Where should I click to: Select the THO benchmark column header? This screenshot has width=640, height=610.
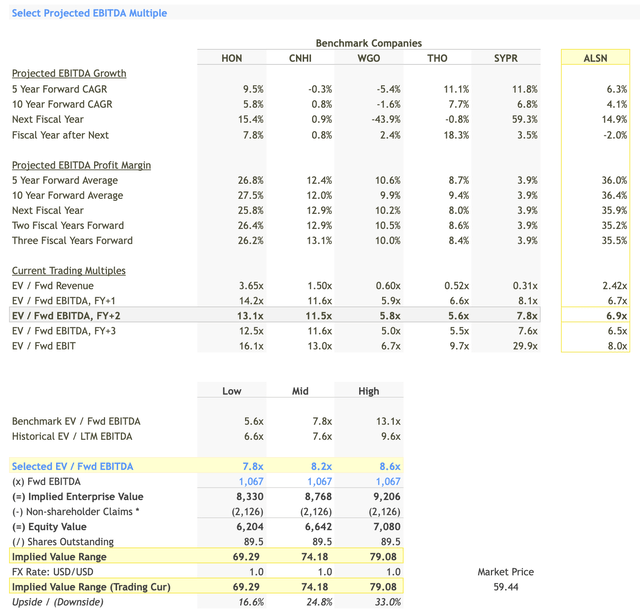click(x=437, y=58)
